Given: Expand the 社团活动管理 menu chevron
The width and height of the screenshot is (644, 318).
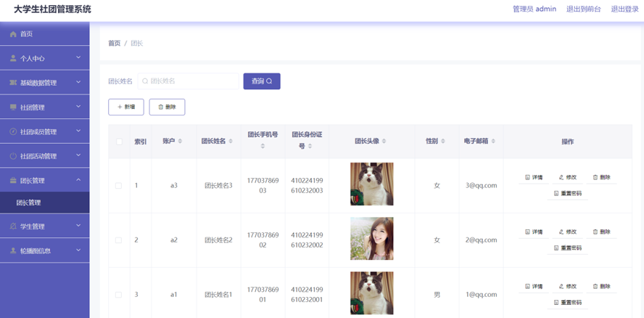Looking at the screenshot, I should click(78, 155).
